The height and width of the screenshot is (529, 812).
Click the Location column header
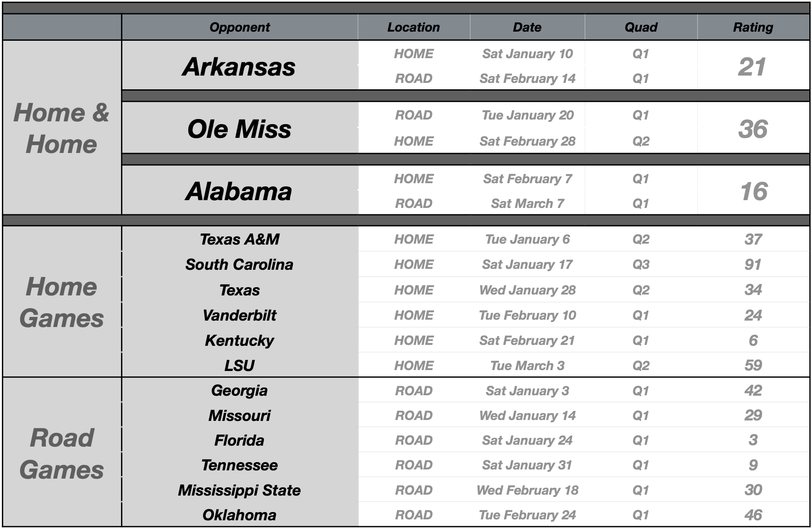pyautogui.click(x=413, y=27)
